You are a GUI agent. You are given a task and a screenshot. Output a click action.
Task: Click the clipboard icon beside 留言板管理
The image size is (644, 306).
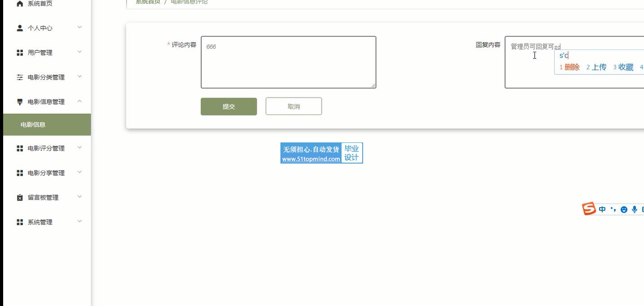(20, 198)
